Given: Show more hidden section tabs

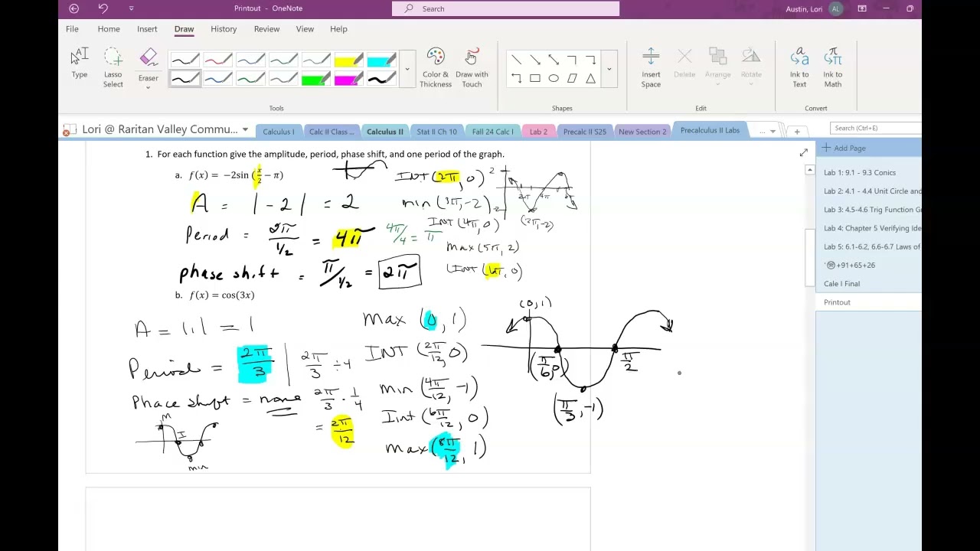Looking at the screenshot, I should click(766, 132).
